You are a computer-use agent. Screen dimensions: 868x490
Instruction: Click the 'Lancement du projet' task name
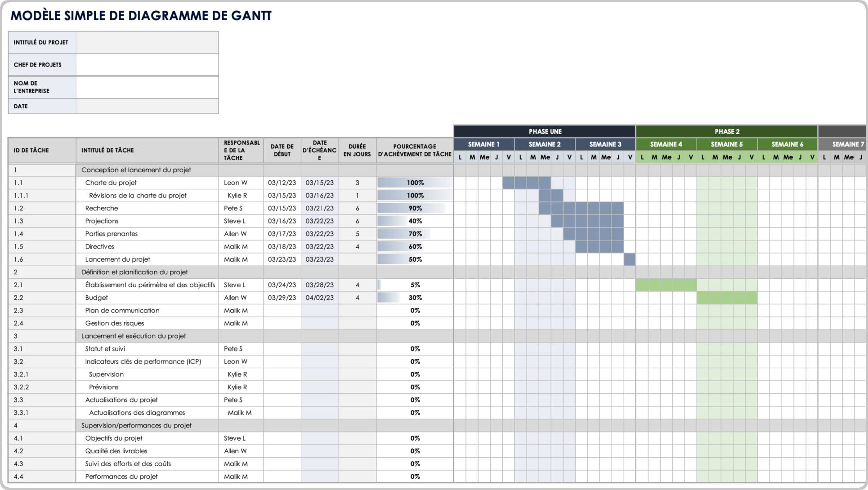117,259
